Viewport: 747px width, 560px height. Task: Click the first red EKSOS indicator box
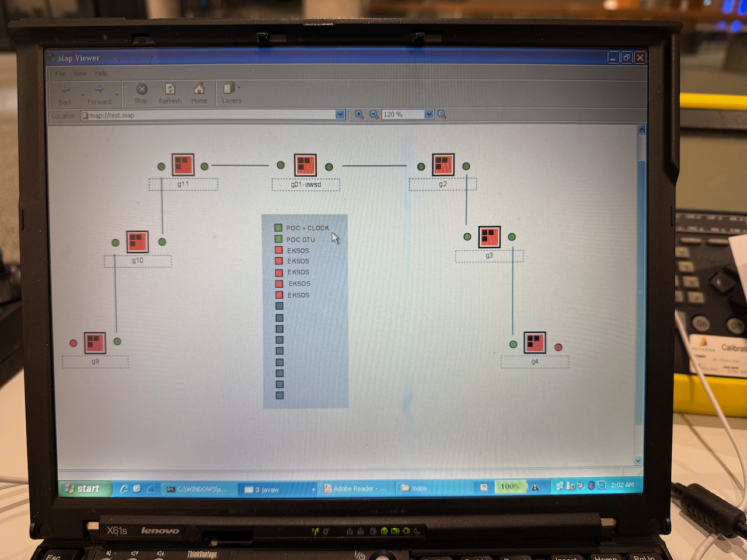pyautogui.click(x=279, y=250)
